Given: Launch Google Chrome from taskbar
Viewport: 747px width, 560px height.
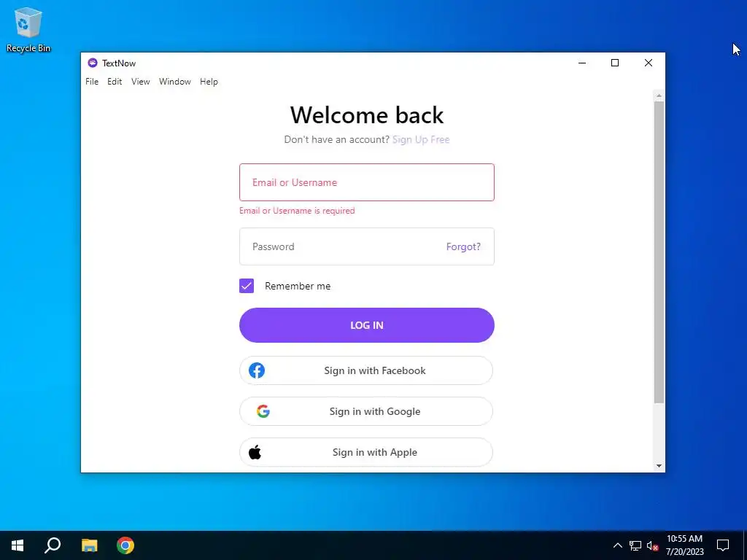Looking at the screenshot, I should click(125, 545).
